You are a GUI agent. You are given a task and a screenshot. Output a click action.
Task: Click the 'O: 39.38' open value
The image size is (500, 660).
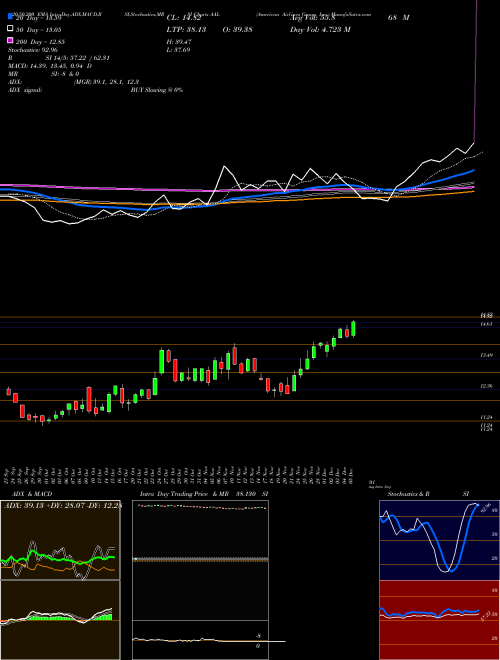pyautogui.click(x=239, y=30)
